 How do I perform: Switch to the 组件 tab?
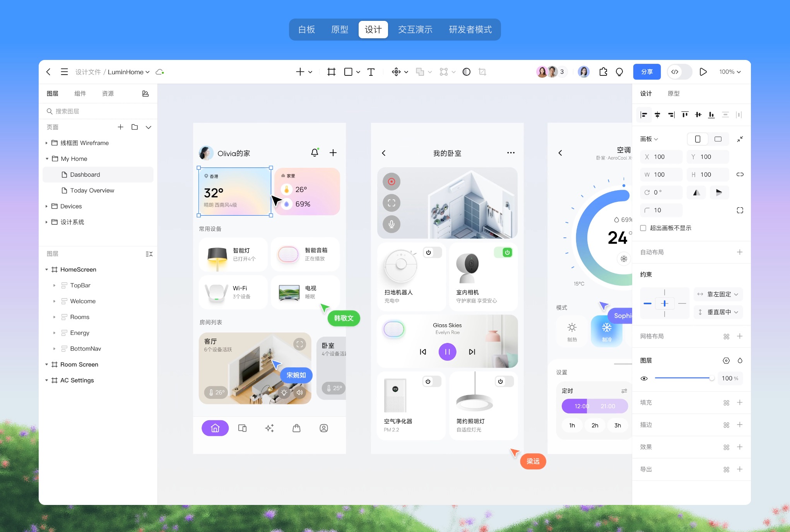pos(80,94)
